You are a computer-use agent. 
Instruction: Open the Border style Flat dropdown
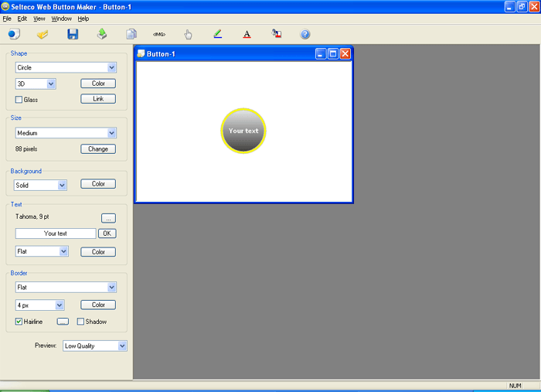pyautogui.click(x=66, y=287)
